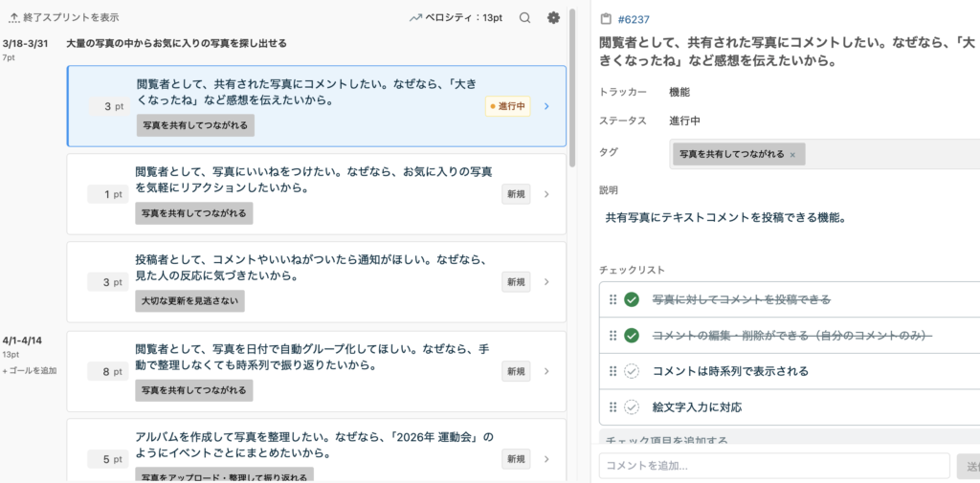980x483 pixels.
Task: Uncheck 写真に対してコメントを投稿できる checklist item
Action: coord(632,300)
